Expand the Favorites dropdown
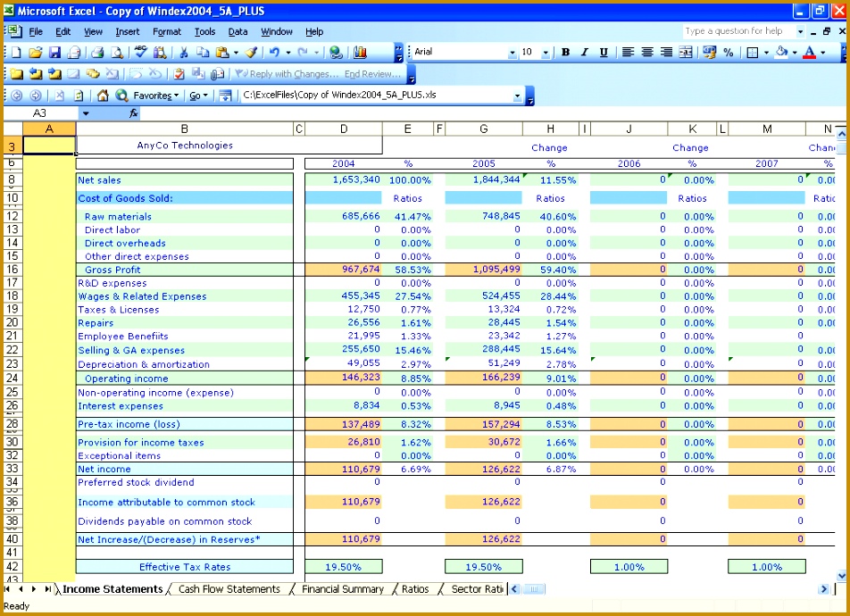The width and height of the screenshot is (850, 616). pos(156,96)
